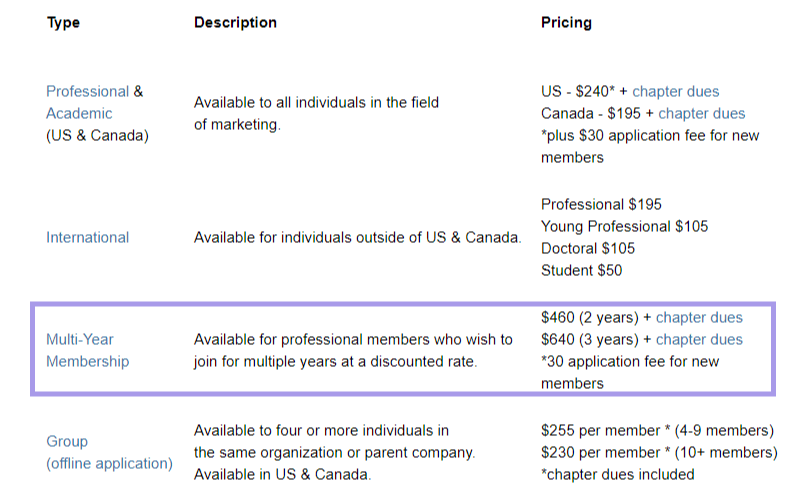Click the $255 per member pricing line
This screenshot has height=489, width=787.
point(658,431)
